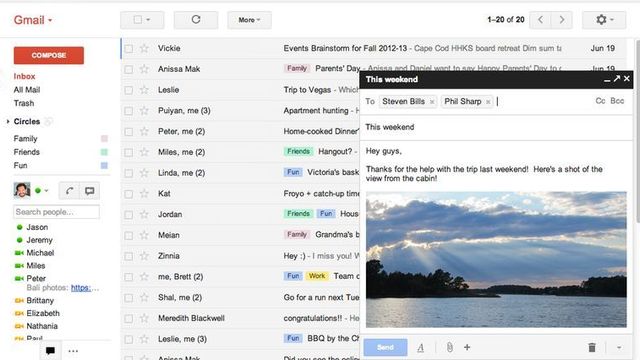Star the message from Vickie
The height and width of the screenshot is (360, 640).
[x=144, y=49]
